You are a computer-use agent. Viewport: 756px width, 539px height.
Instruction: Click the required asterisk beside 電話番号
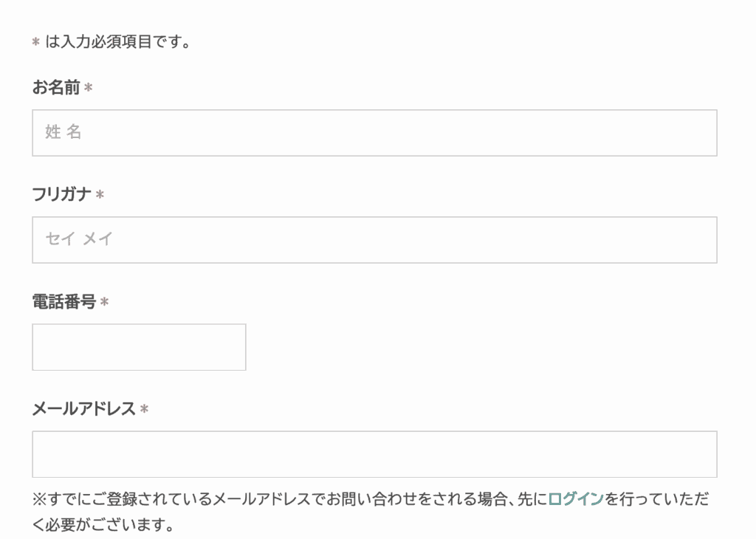(104, 302)
